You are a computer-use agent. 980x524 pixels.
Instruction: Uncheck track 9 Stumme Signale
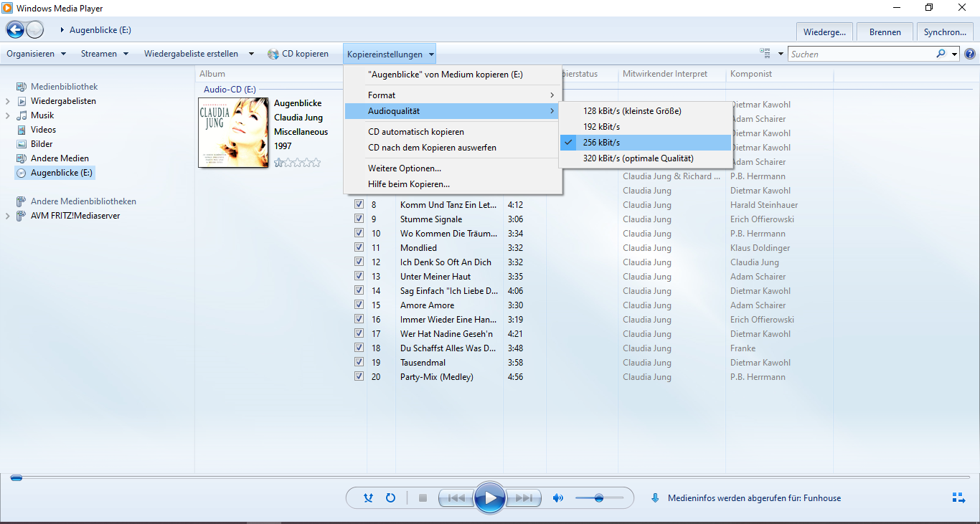[x=359, y=219]
